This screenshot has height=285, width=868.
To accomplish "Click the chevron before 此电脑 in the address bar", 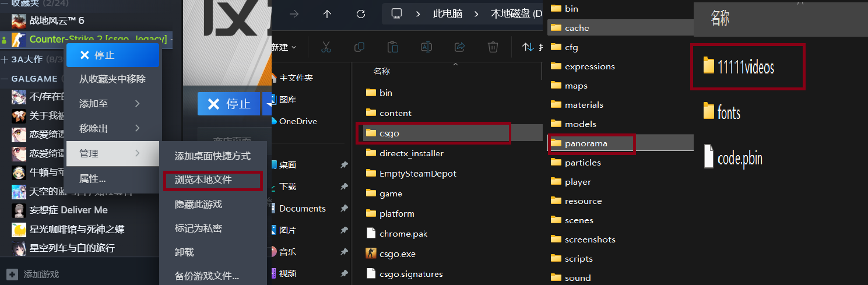I will [419, 13].
